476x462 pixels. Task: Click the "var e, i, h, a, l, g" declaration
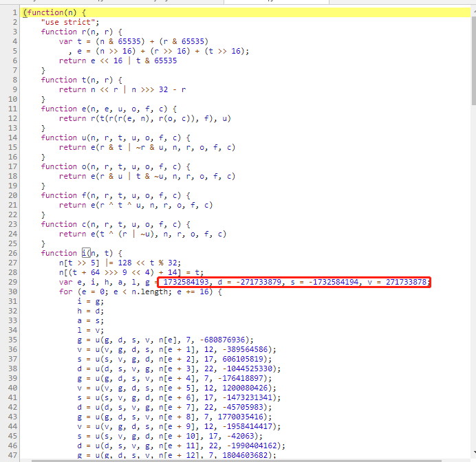click(x=105, y=282)
